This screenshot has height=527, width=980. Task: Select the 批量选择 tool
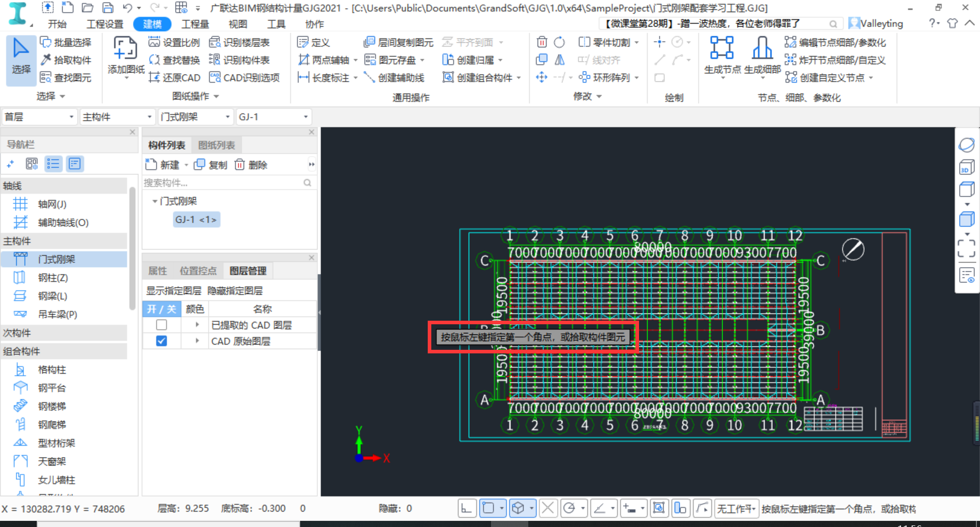(66, 42)
